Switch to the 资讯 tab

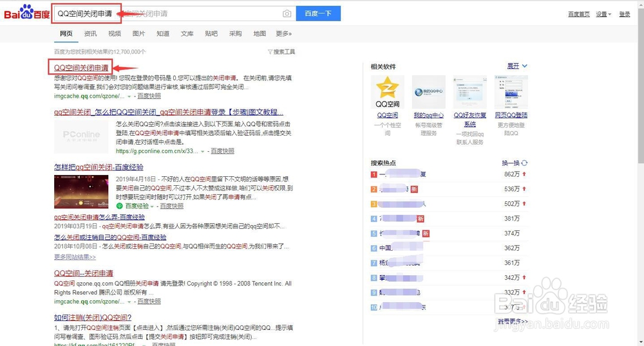[90, 33]
